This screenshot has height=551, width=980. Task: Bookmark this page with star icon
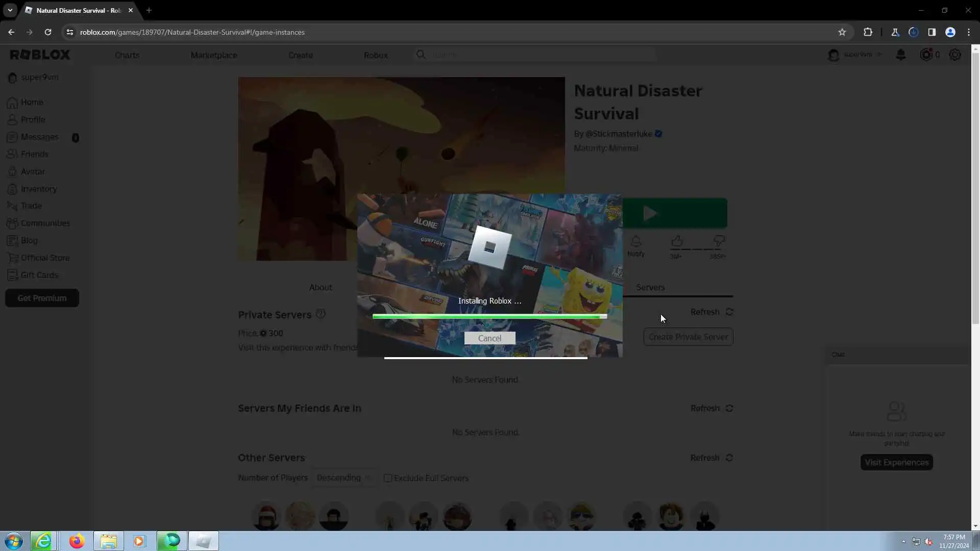point(842,32)
